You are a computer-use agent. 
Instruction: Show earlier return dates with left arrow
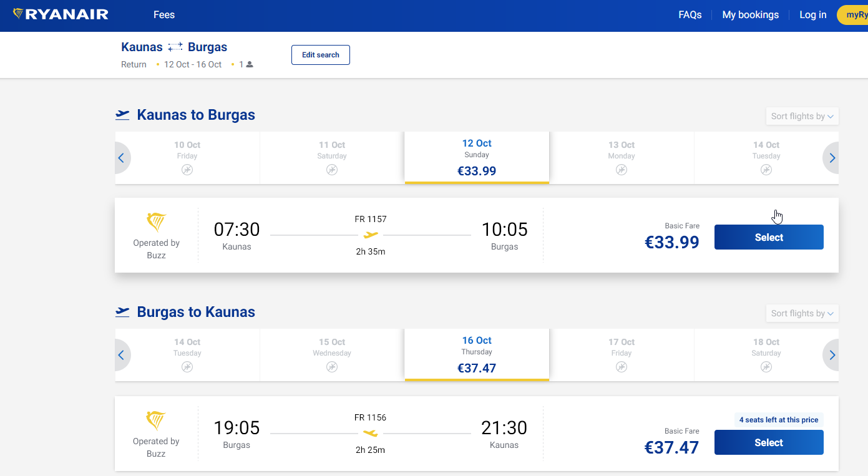point(122,355)
